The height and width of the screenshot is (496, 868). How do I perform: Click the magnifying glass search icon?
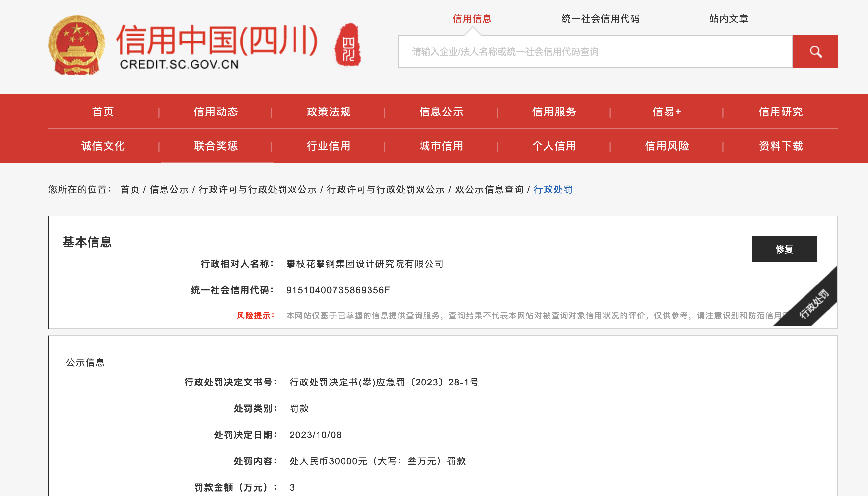click(x=814, y=52)
